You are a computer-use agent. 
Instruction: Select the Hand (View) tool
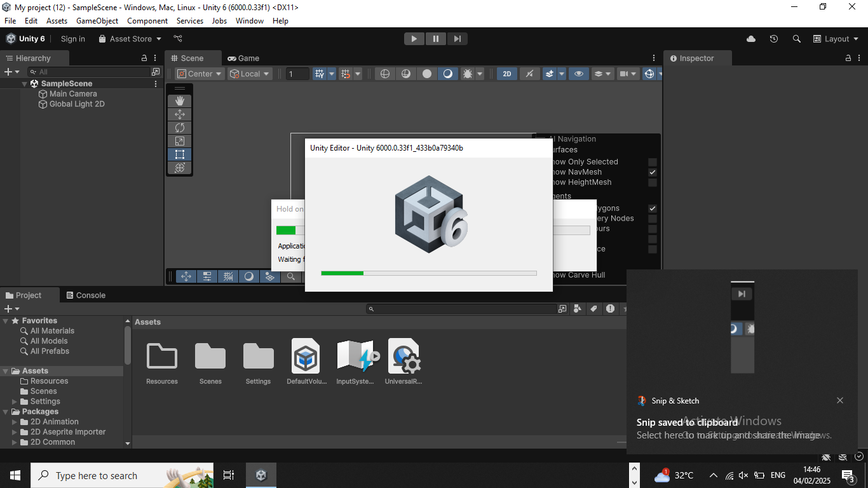180,101
